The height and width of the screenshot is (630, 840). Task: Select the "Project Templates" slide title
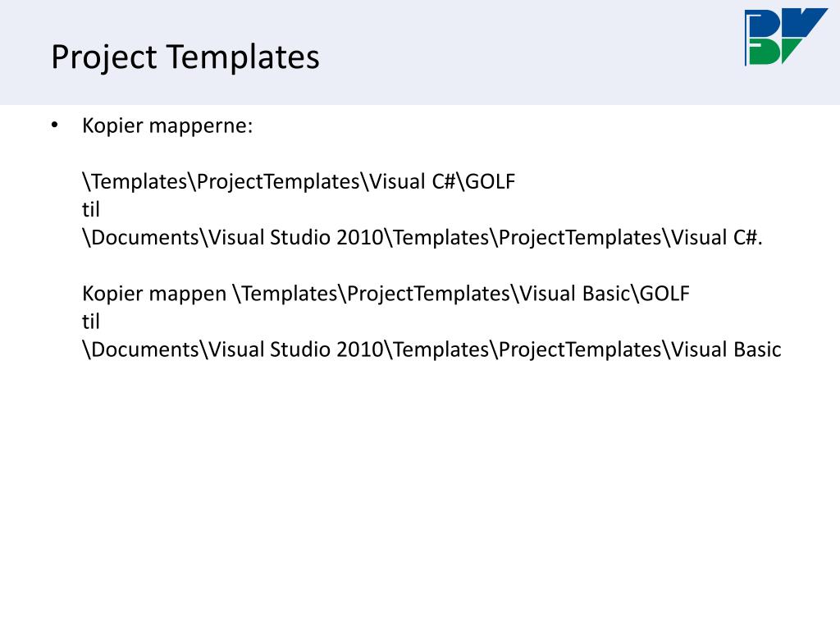click(185, 57)
